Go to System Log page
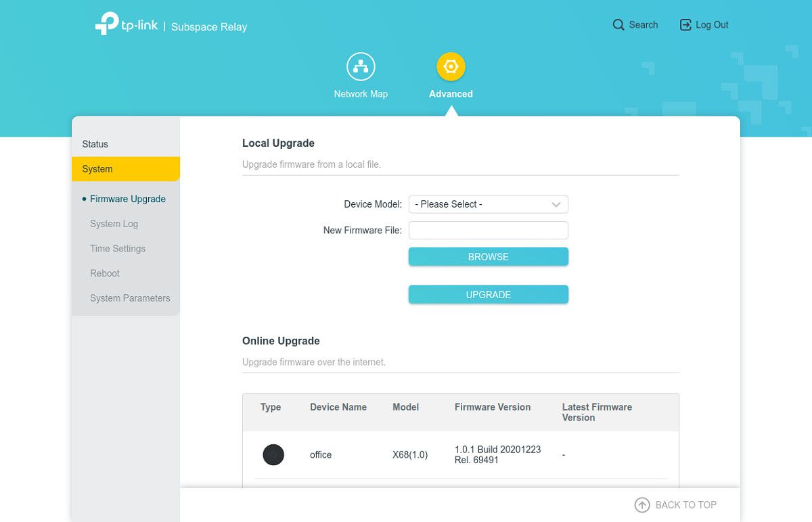The width and height of the screenshot is (812, 522). tap(114, 224)
